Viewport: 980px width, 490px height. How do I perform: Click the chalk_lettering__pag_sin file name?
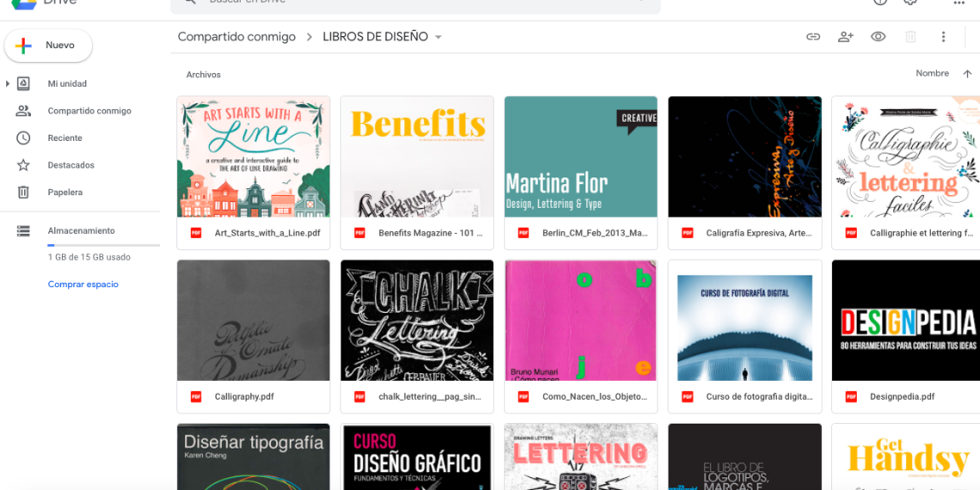coord(431,397)
